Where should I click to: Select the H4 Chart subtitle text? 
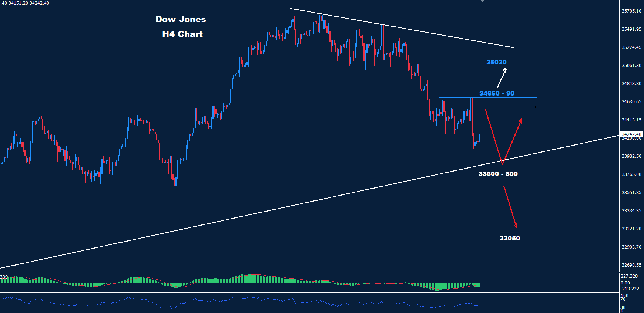(x=182, y=34)
